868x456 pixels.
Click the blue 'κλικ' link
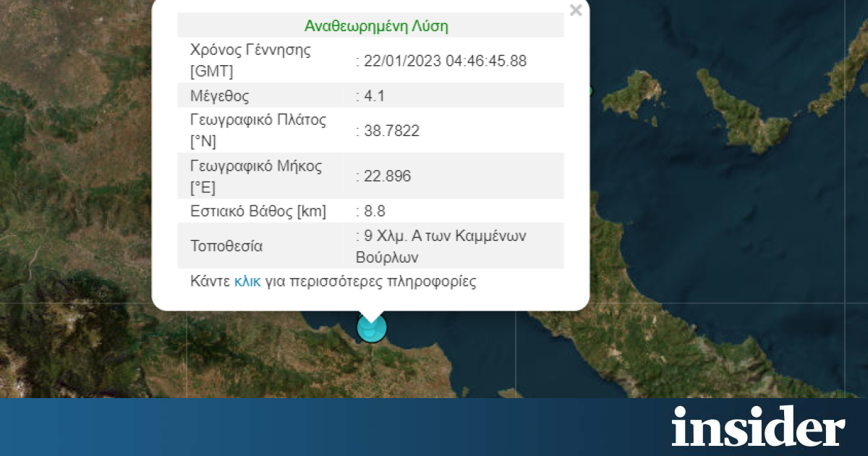[247, 282]
